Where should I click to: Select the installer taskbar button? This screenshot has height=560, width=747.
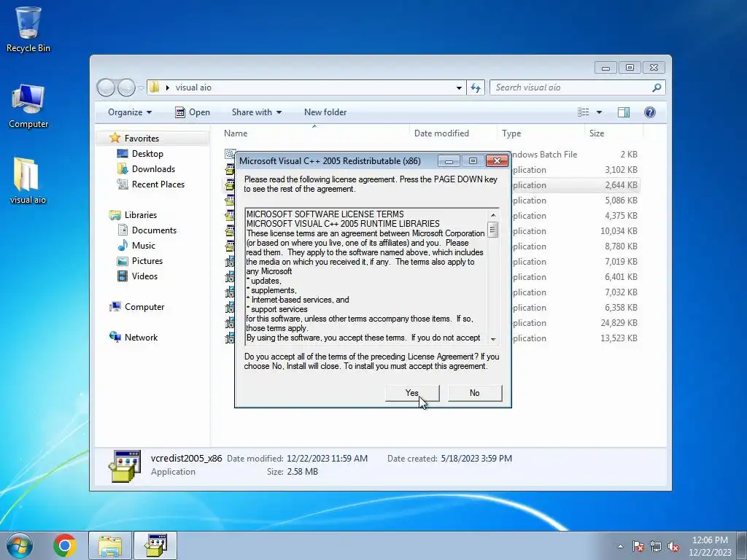coord(156,545)
